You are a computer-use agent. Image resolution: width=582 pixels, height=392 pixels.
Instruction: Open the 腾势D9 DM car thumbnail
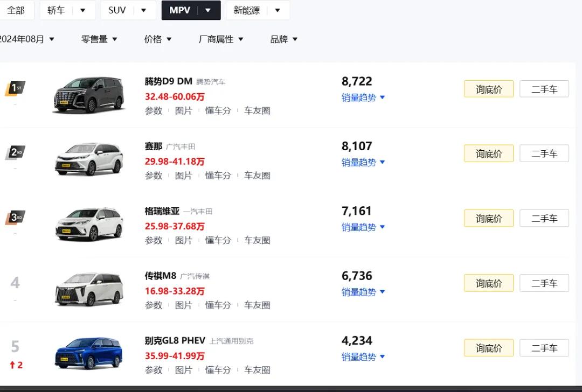(x=88, y=95)
